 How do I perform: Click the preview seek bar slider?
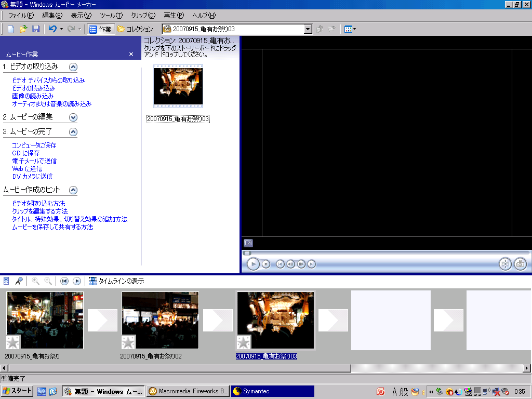point(247,253)
